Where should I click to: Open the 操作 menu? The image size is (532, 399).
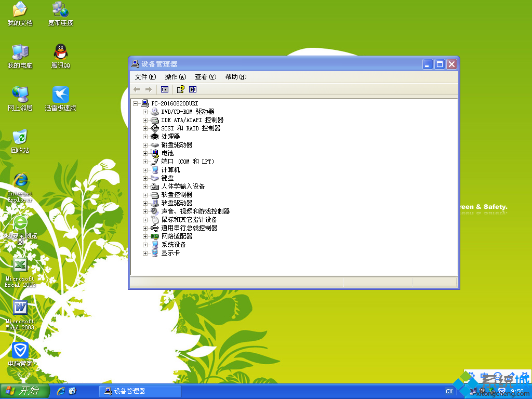pyautogui.click(x=175, y=76)
